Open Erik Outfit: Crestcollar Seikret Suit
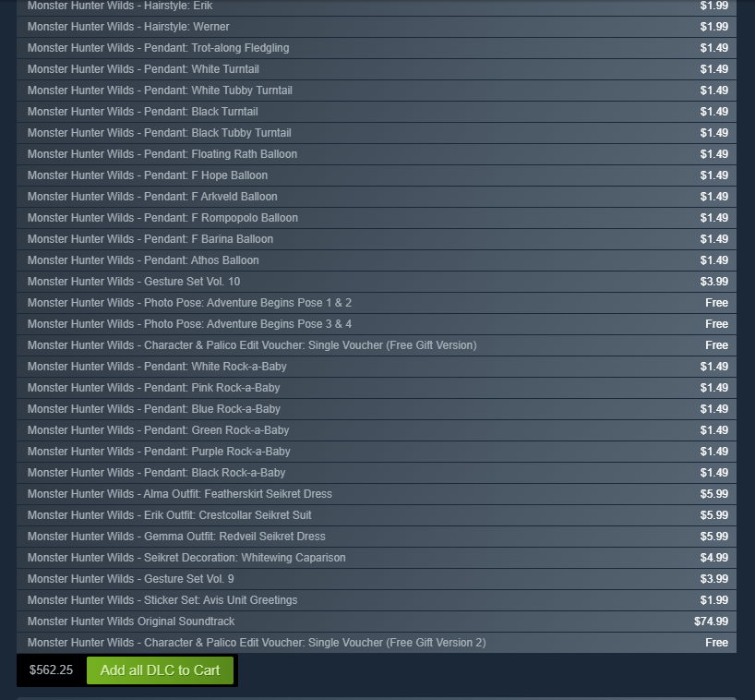This screenshot has width=755, height=700. 377,514
